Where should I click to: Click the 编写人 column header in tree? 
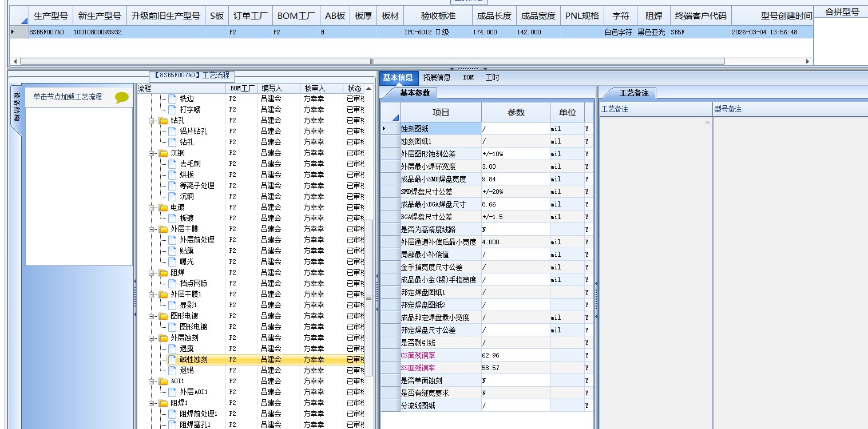[x=279, y=89]
